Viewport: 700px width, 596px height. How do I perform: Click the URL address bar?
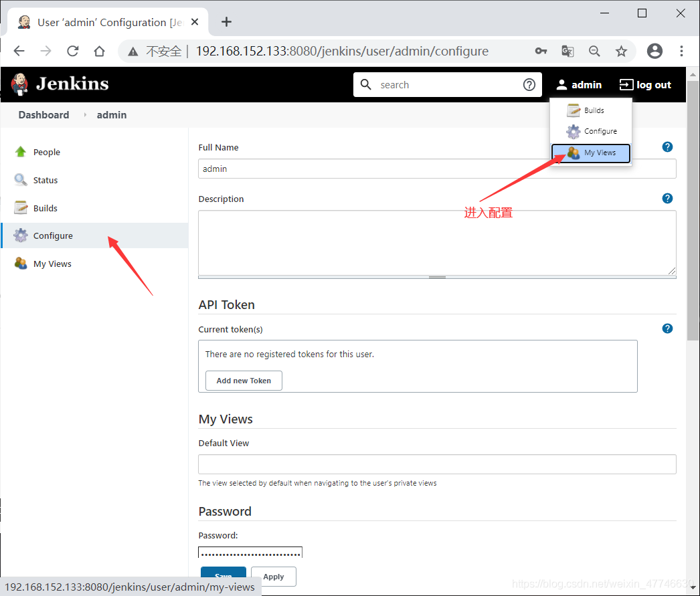tap(342, 51)
